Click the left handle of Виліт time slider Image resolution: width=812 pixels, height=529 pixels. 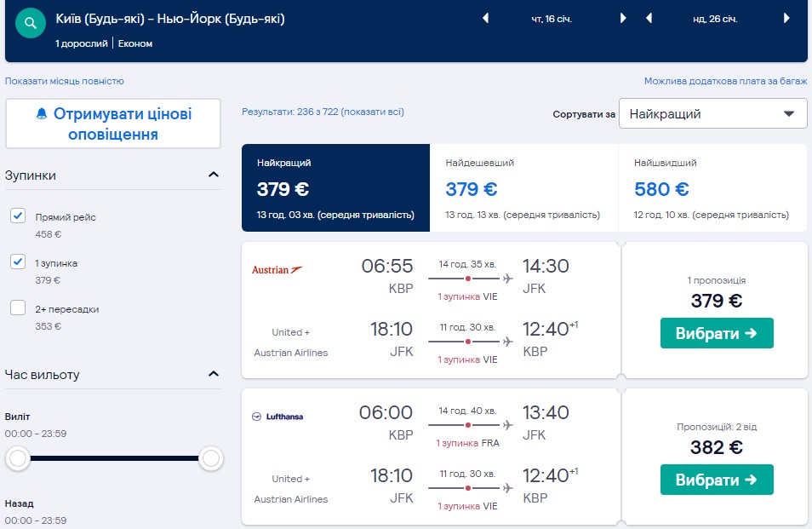[18, 459]
